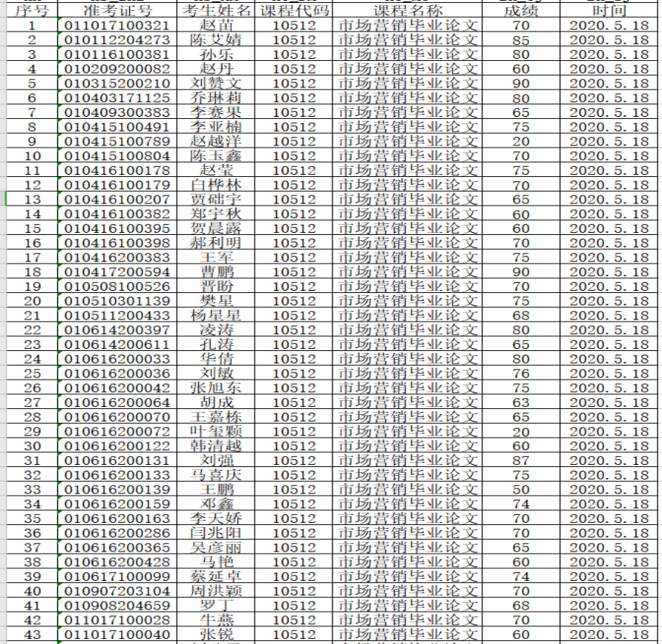
Task: Select the 准考证号 header cell
Action: pos(117,11)
